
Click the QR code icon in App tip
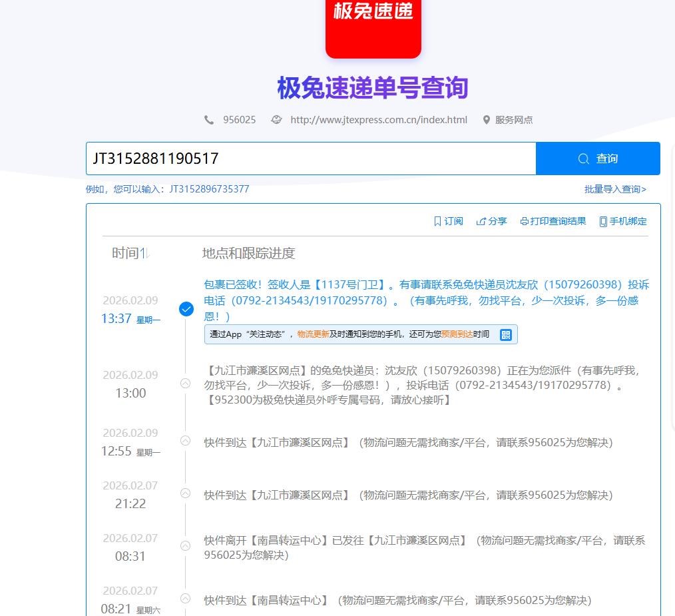click(x=505, y=334)
